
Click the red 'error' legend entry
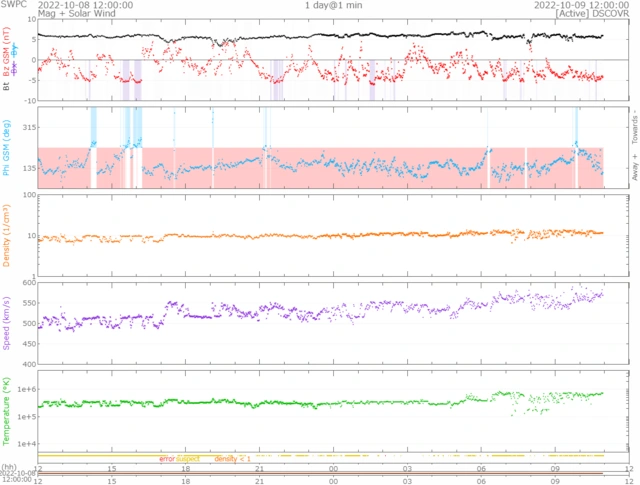tap(167, 459)
